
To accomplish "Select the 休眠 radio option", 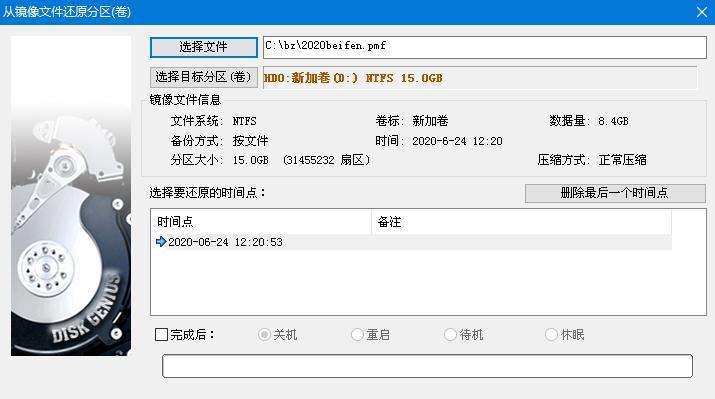I will tap(551, 335).
